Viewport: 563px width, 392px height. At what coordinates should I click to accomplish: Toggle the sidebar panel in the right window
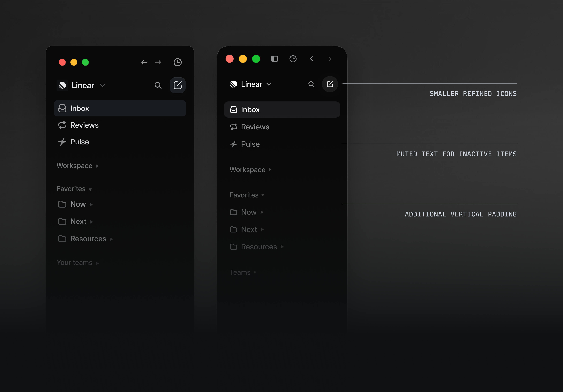click(x=274, y=59)
